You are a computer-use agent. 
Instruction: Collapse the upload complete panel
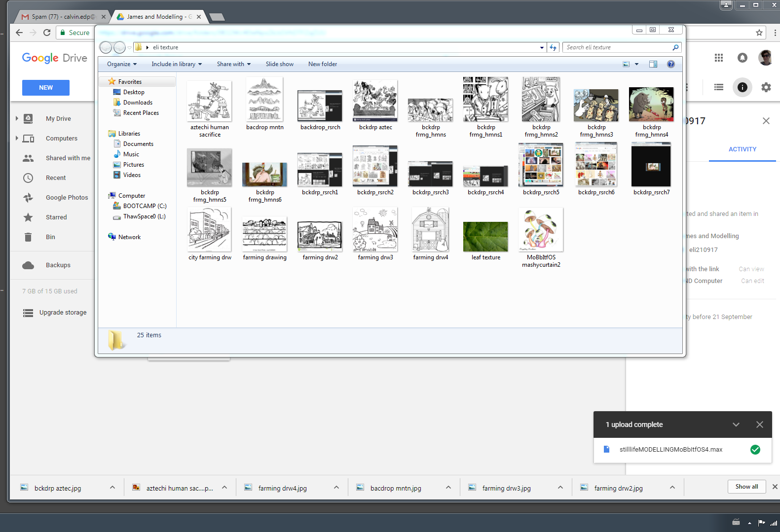click(x=736, y=425)
